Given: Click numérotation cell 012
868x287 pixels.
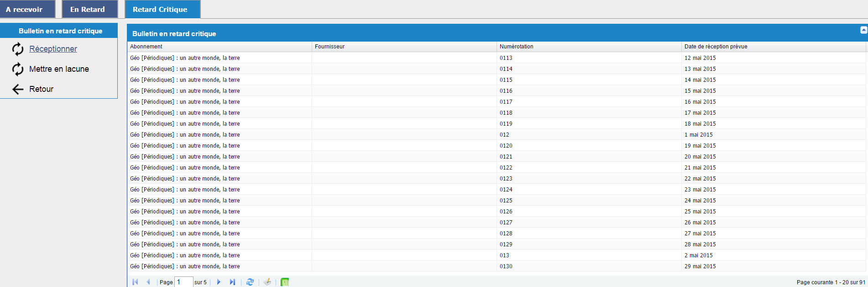Looking at the screenshot, I should [589, 135].
